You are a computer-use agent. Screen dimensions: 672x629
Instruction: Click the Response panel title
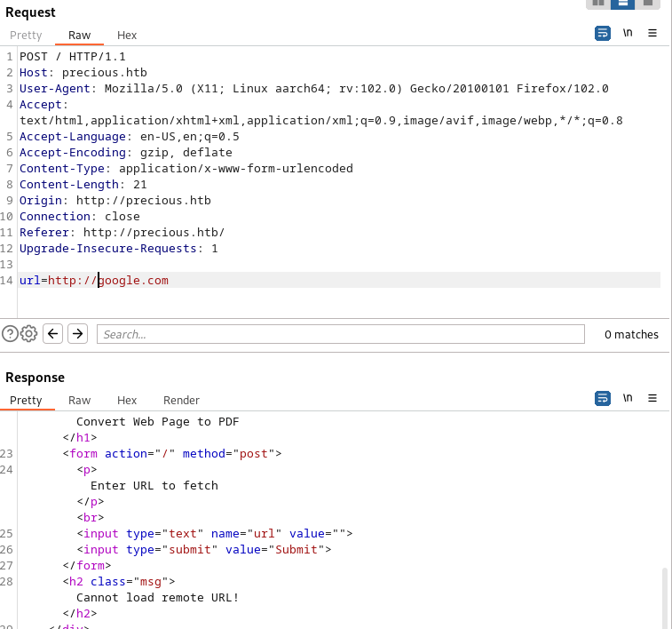point(36,378)
